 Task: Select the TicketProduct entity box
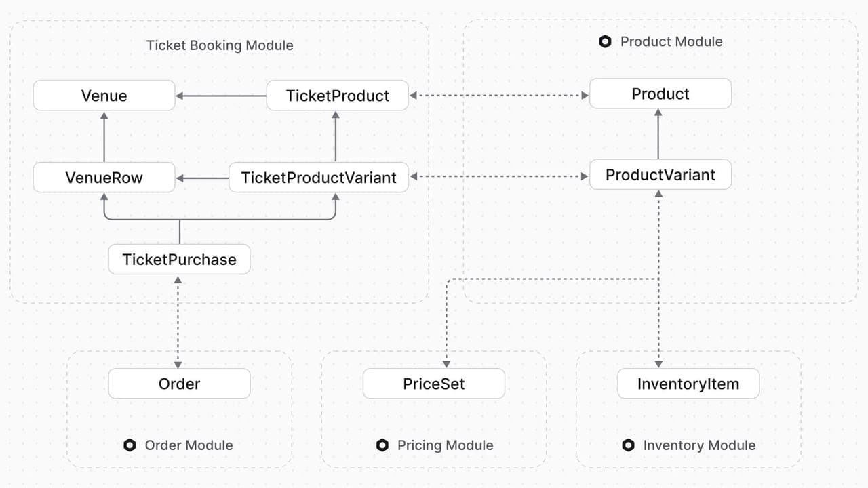point(338,96)
